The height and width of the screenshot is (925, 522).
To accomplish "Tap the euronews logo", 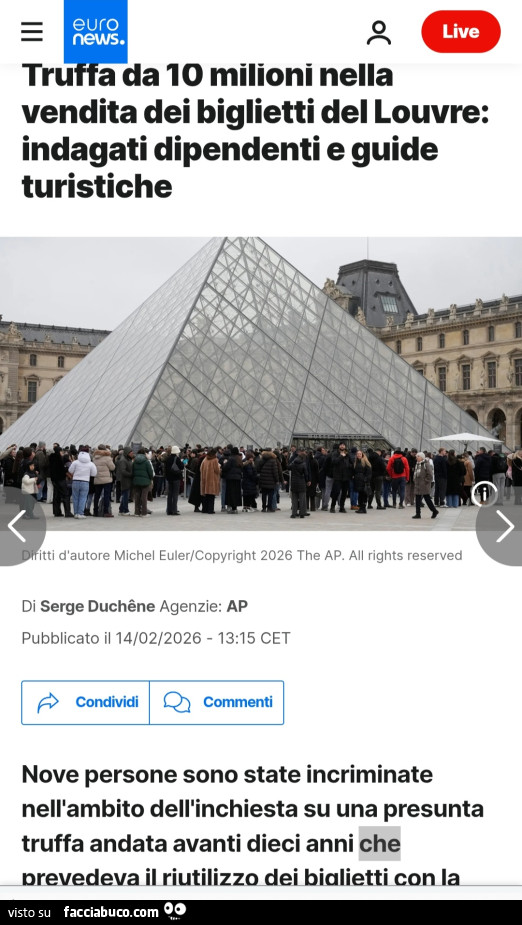I will click(x=96, y=31).
